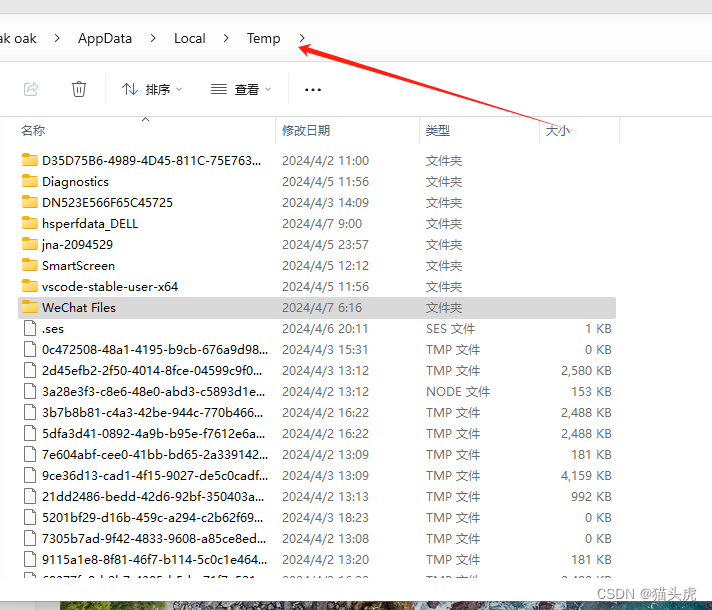Image resolution: width=712 pixels, height=610 pixels.
Task: Click the WeChat Files folder icon
Action: point(29,308)
